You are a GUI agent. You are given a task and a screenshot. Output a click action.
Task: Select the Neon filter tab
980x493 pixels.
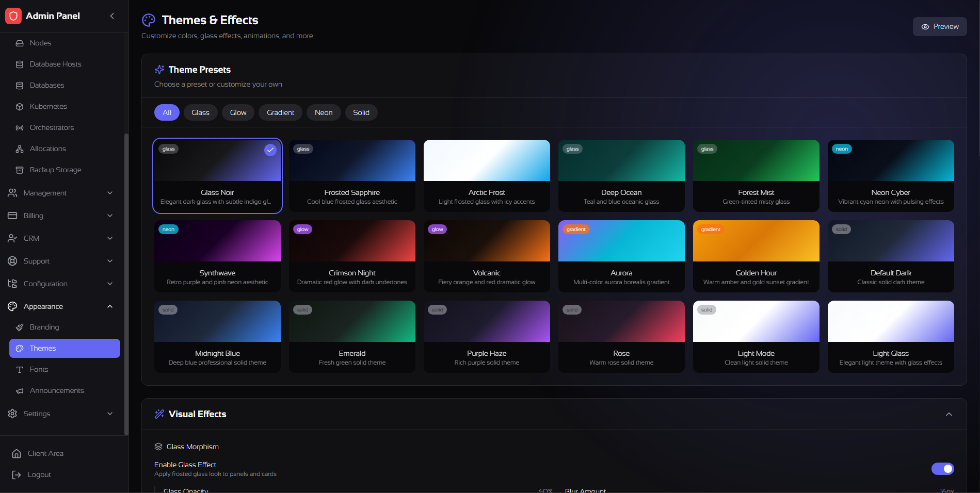pos(324,112)
